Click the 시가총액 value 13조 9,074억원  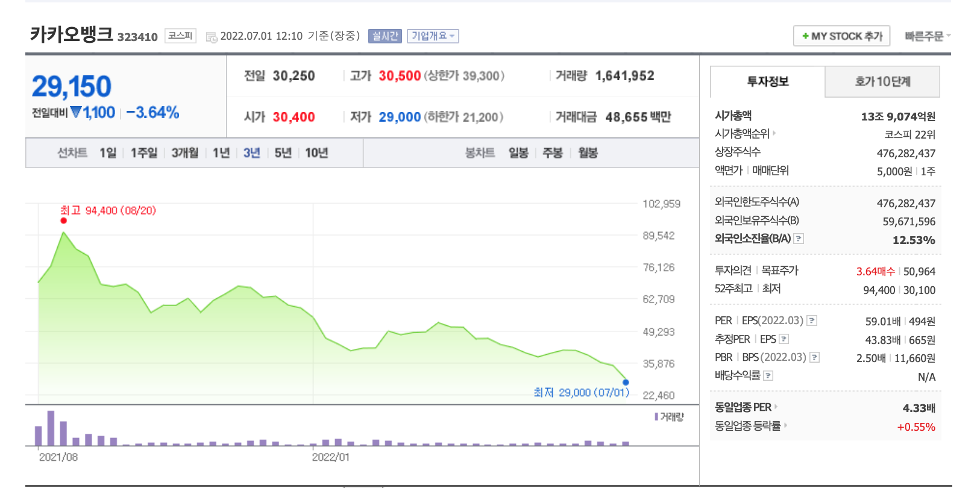(898, 116)
